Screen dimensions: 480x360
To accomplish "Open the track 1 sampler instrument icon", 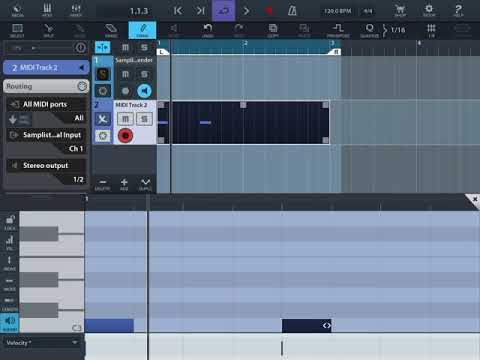I will (x=103, y=74).
